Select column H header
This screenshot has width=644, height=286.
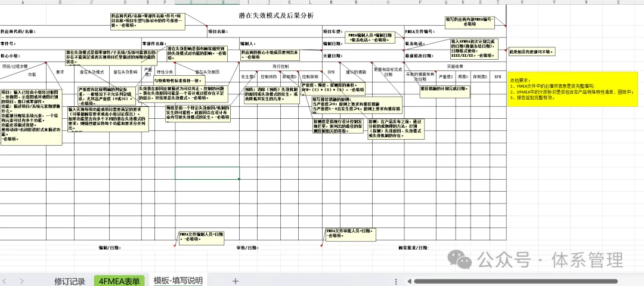(x=224, y=2)
